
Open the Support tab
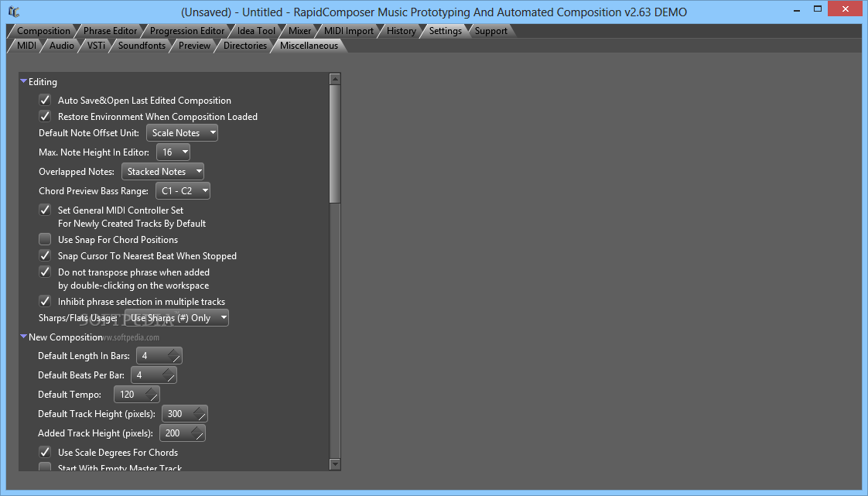pyautogui.click(x=490, y=31)
